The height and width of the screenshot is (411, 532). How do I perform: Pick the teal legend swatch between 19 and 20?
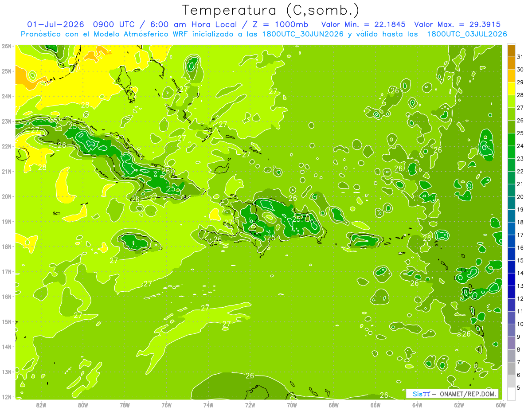511,203
